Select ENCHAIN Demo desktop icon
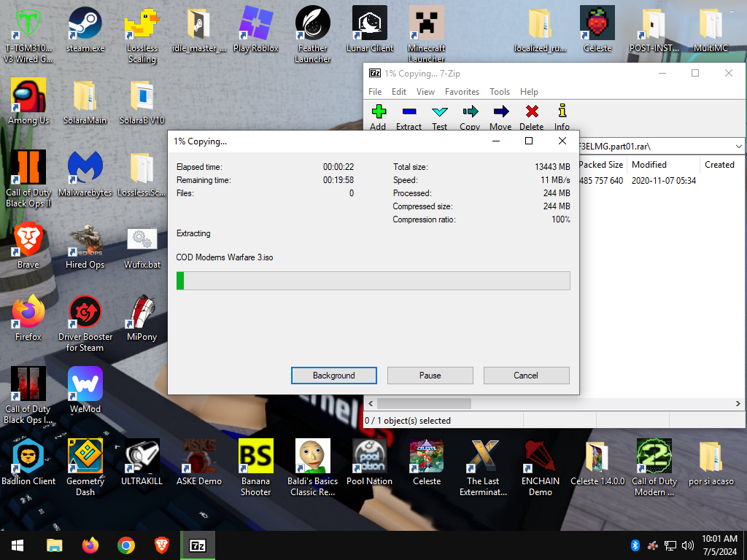 [541, 467]
